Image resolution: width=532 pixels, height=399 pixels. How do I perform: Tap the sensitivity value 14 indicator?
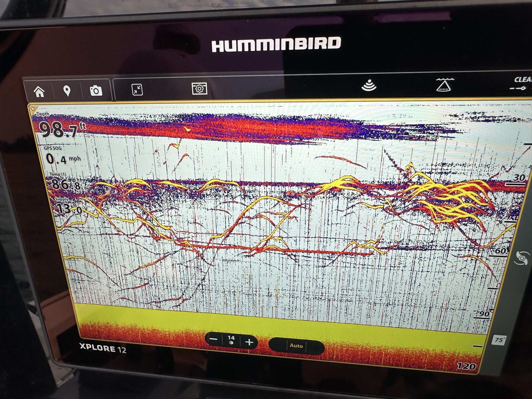tap(231, 340)
